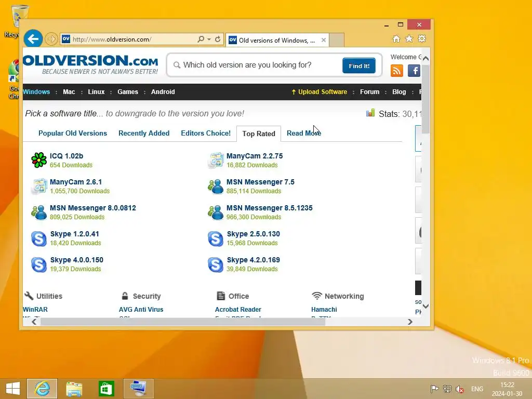Open the Windows Start button

coord(13,389)
